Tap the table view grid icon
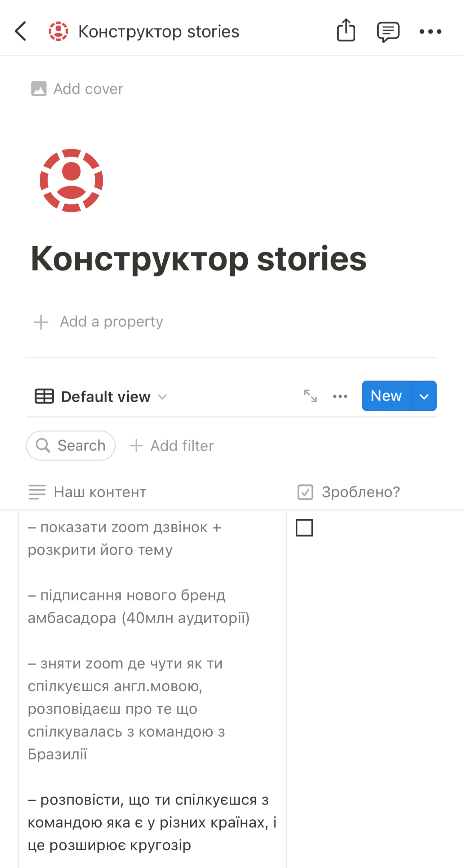The width and height of the screenshot is (463, 868). tap(44, 396)
